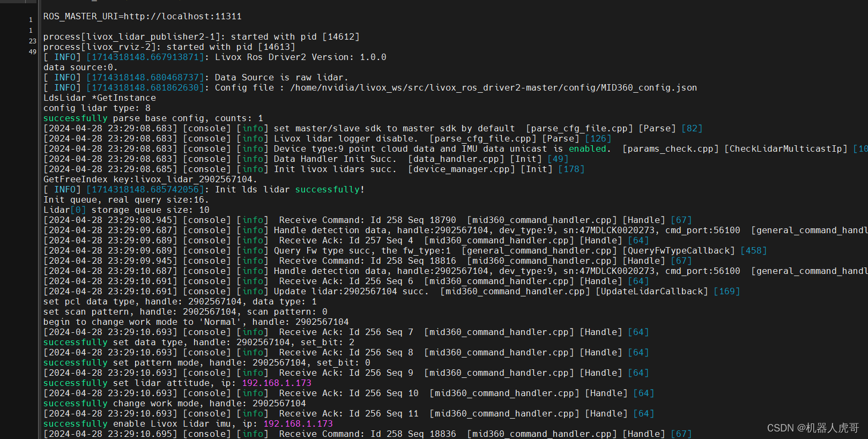Click line reference [178] for device_manager.cpp
This screenshot has width=868, height=439.
pyautogui.click(x=571, y=169)
